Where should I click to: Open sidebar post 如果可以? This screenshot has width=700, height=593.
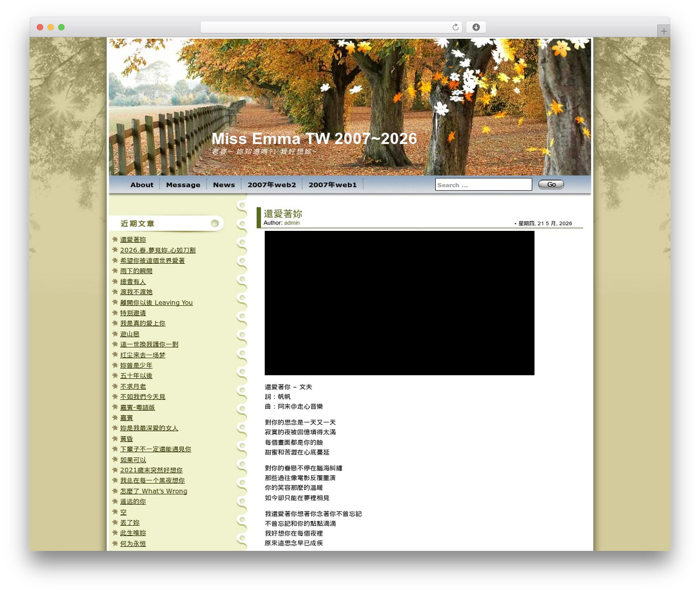tap(133, 460)
